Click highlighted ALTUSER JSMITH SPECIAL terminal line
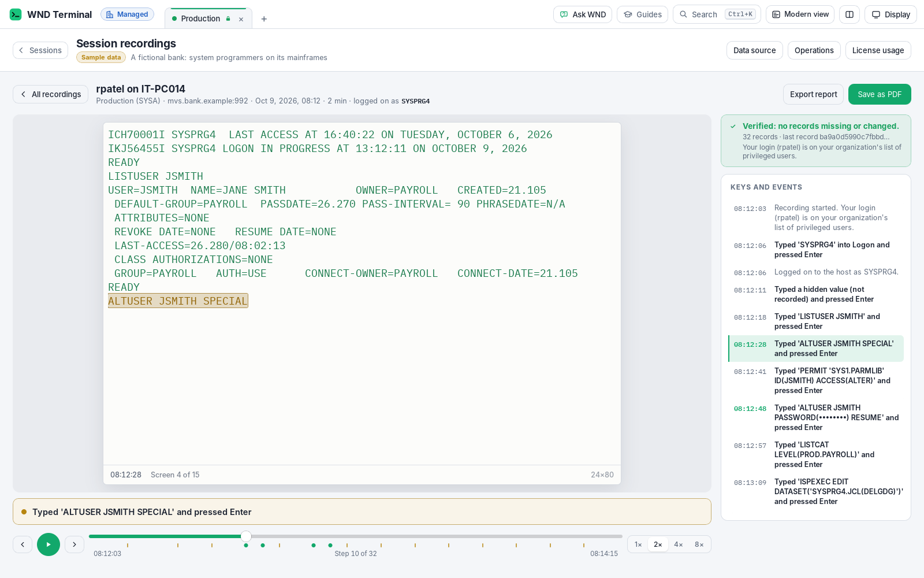 point(178,301)
